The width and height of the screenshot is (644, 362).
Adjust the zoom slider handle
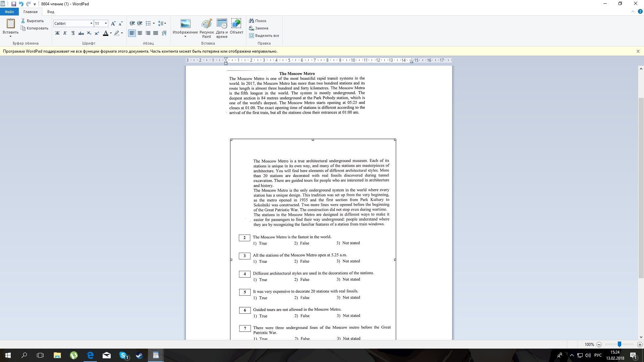[x=620, y=344]
